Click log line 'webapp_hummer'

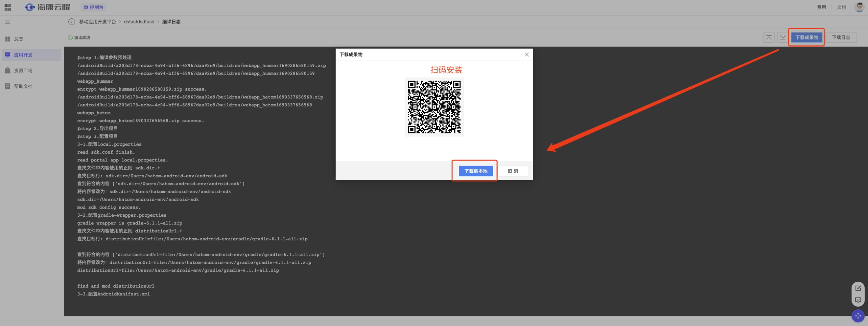[95, 81]
